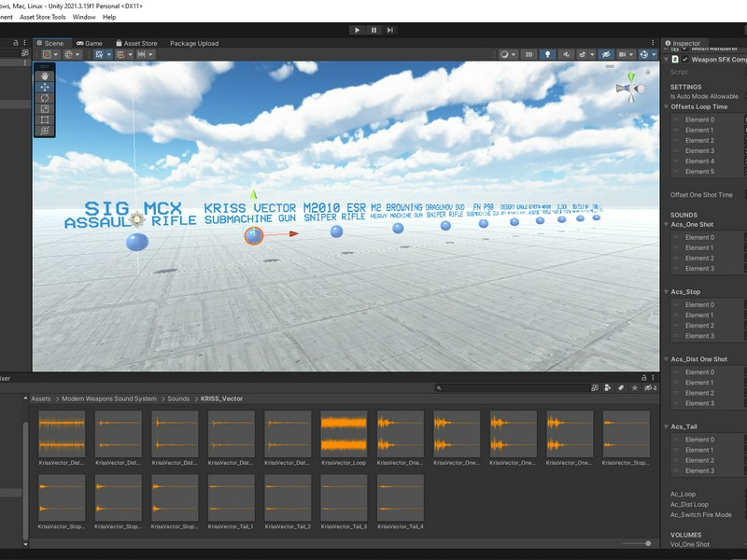Select the KrissVector_Tail_4 audio clip
Screen dimensions: 747x560
tap(401, 502)
